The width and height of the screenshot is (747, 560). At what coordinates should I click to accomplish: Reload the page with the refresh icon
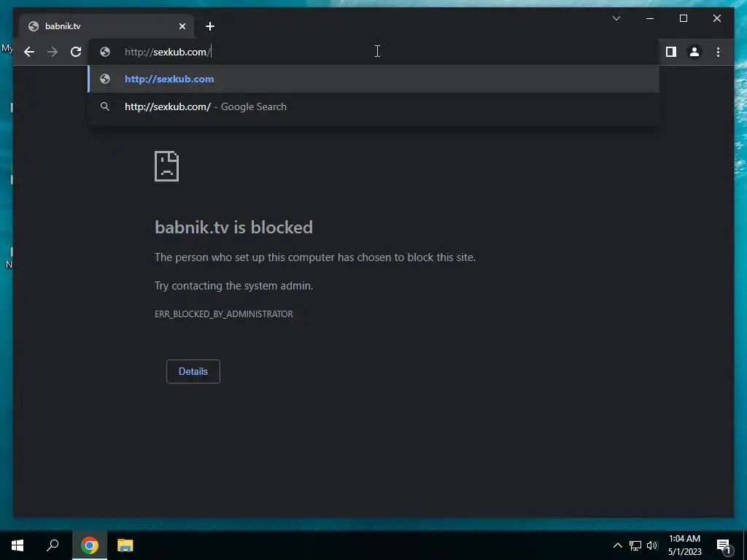pos(76,52)
